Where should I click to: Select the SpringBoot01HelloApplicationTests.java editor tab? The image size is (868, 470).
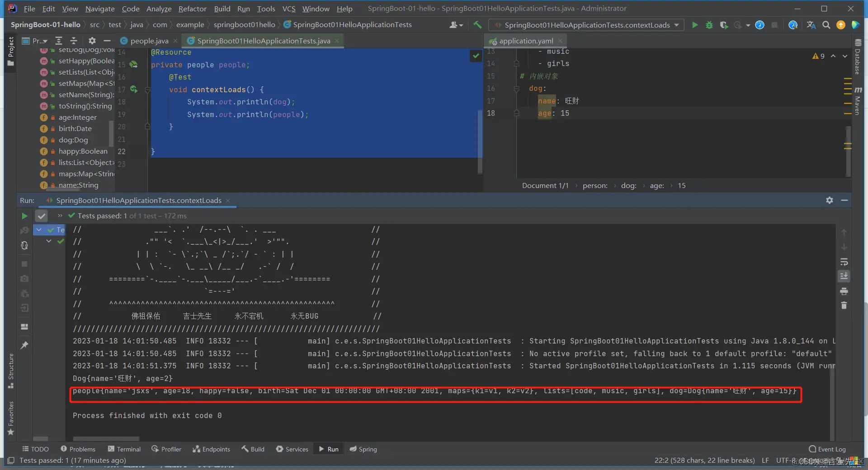264,41
